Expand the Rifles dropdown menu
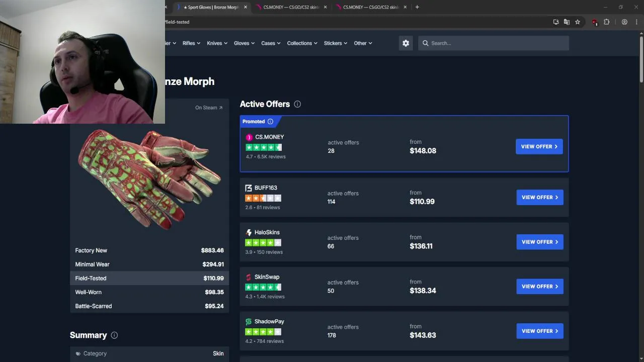 (191, 43)
